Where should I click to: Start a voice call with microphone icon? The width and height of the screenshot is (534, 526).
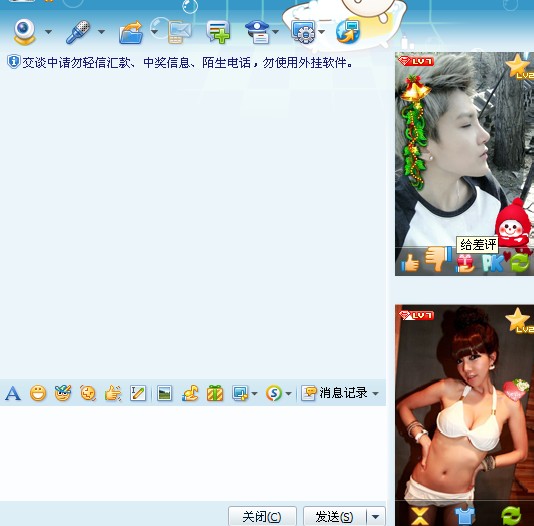(x=78, y=32)
